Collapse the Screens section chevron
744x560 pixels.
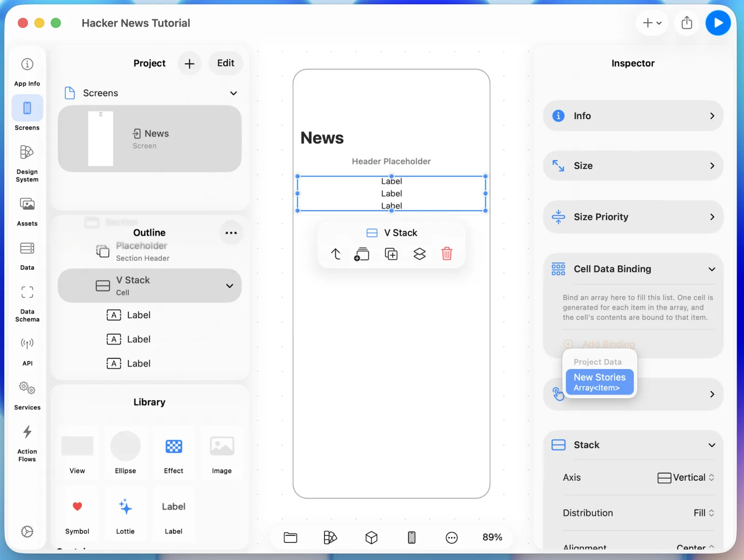(x=233, y=93)
